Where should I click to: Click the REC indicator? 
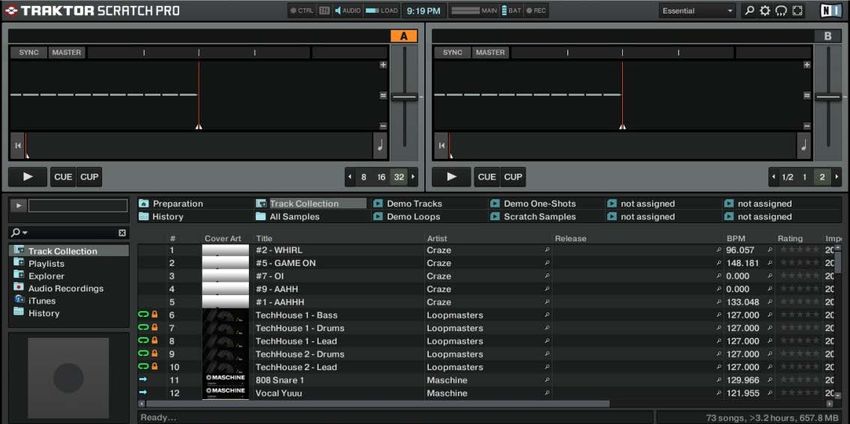(x=536, y=10)
